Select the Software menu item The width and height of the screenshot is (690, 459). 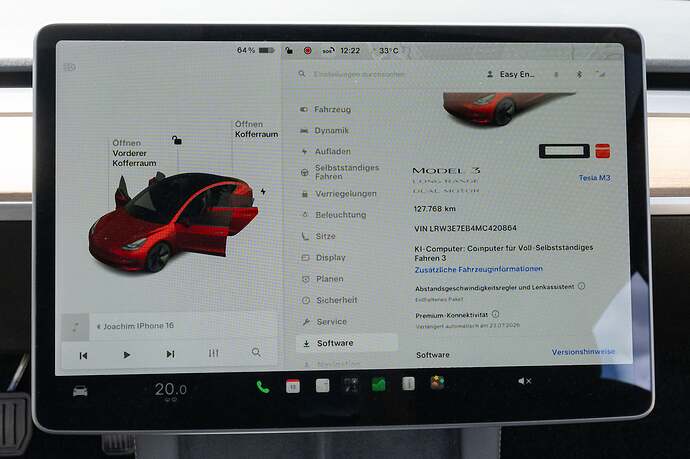click(x=347, y=343)
